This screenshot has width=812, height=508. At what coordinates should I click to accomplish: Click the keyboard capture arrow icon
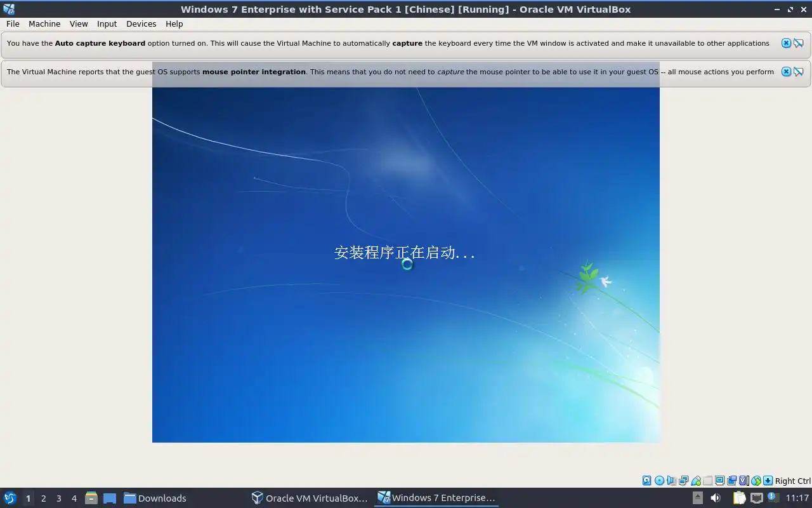(768, 481)
